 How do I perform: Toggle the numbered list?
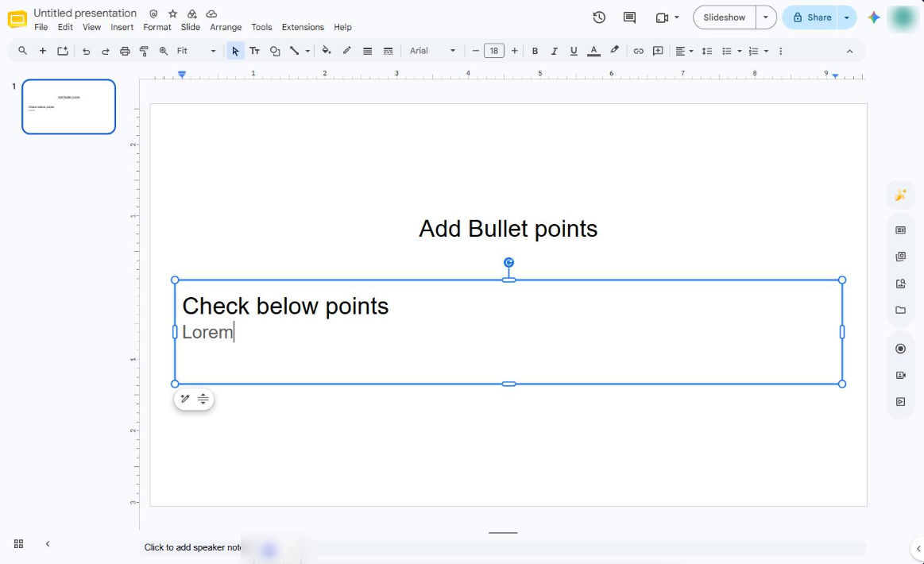[754, 52]
